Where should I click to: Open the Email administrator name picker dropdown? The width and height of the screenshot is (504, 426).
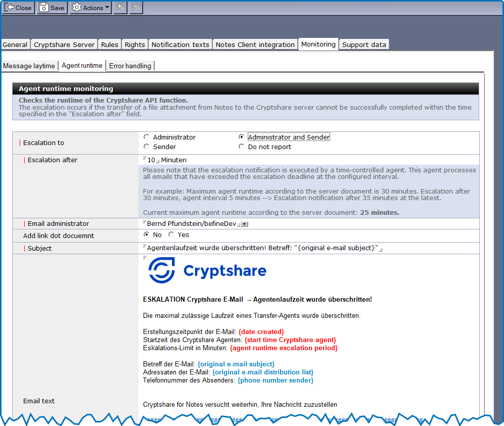tap(244, 224)
